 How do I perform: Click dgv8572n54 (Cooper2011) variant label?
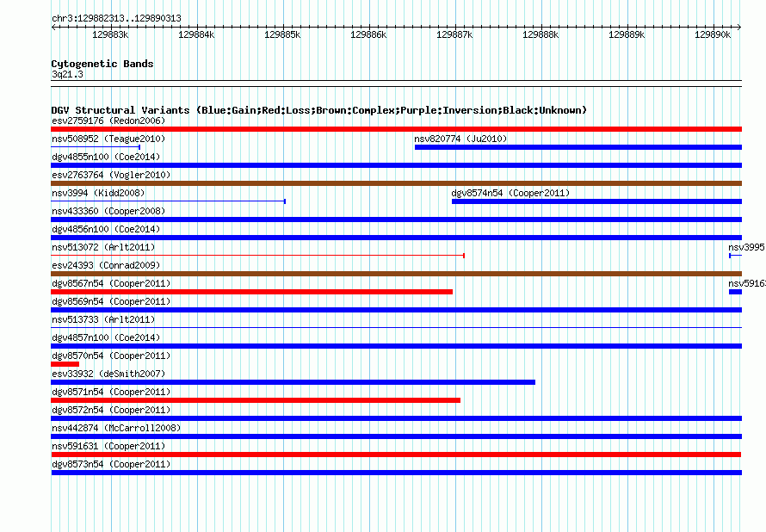(111, 410)
